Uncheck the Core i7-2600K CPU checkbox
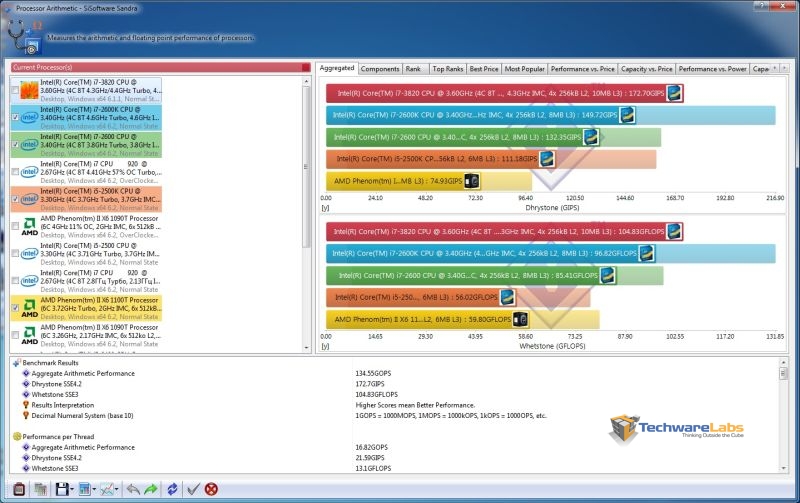This screenshot has height=503, width=800. [15, 117]
